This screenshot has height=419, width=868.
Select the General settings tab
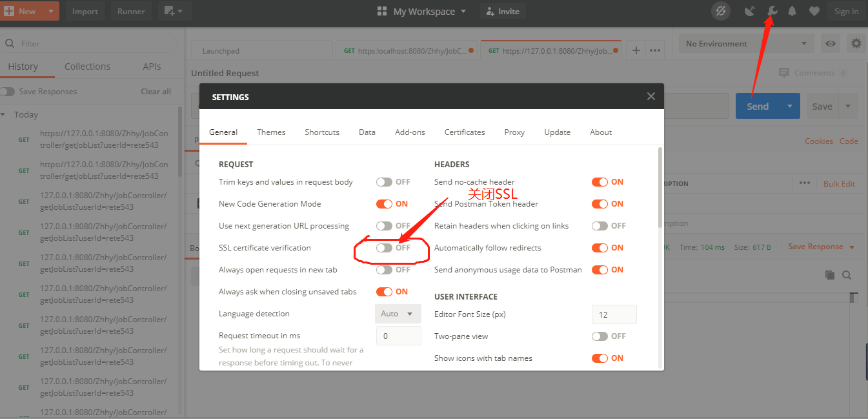coord(223,132)
